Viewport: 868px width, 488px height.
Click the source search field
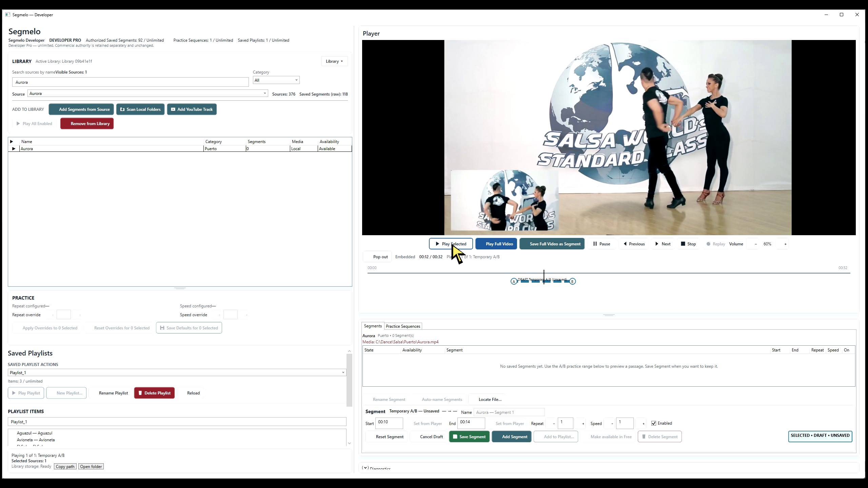[x=131, y=82]
